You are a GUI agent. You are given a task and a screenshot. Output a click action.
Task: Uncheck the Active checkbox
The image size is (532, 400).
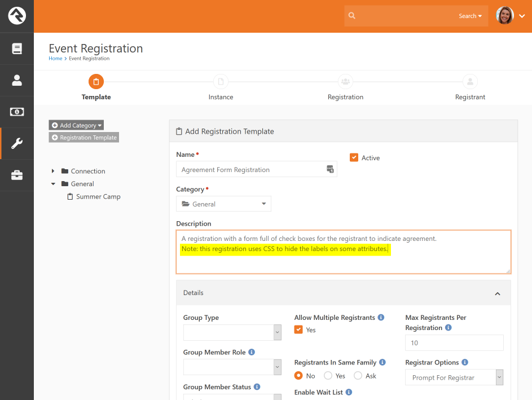pos(354,157)
